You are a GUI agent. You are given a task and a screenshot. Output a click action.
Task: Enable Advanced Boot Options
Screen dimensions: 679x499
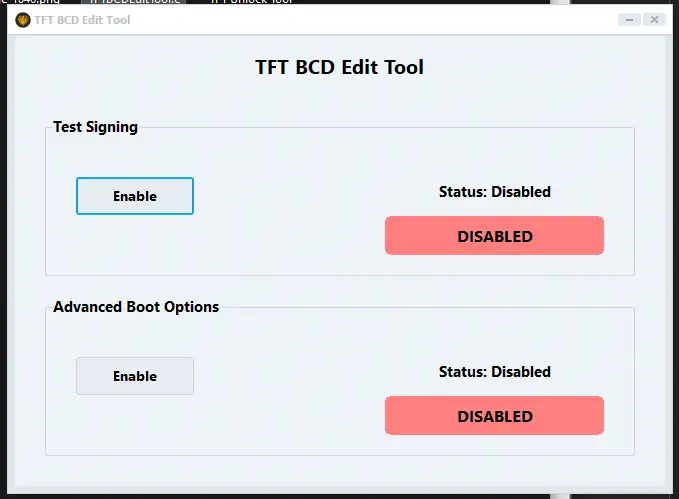pyautogui.click(x=135, y=376)
